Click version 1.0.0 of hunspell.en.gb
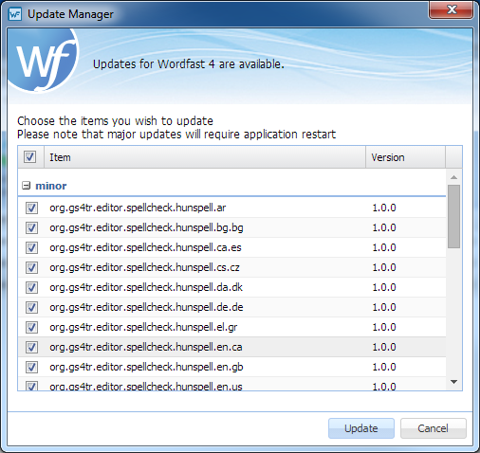 (x=384, y=367)
